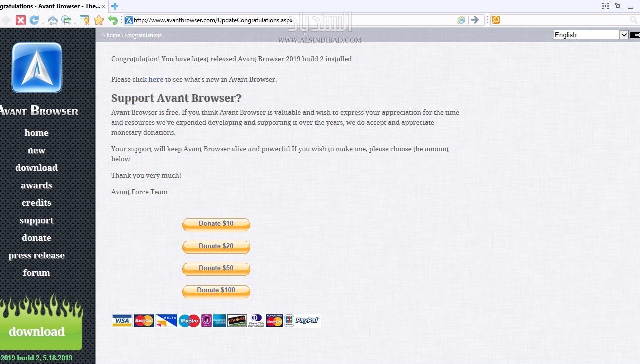This screenshot has width=640, height=364.
Task: Click the Eurocard MasterCard logo
Action: point(274,321)
